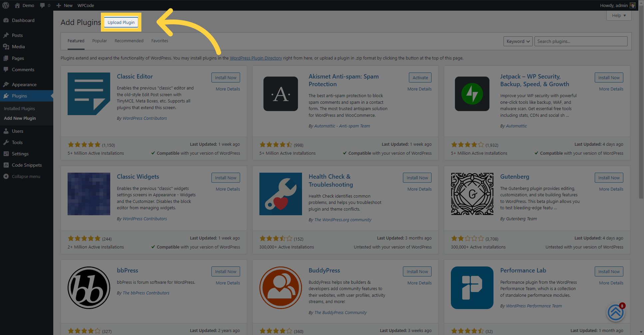Viewport: 644px width, 335px height.
Task: Click the Classic Editor plugin icon
Action: pos(89,94)
